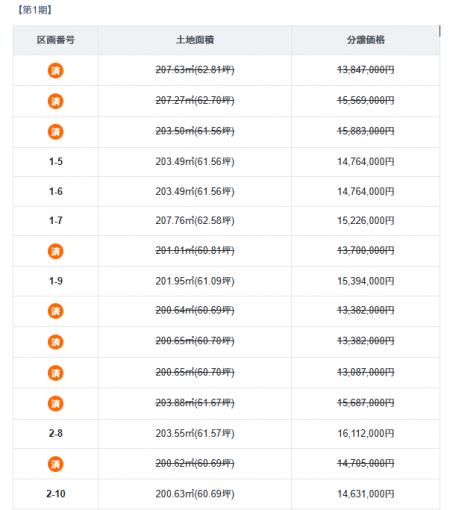Viewport: 450px width, 510px height.
Task: Select lot number 1-7
Action: point(56,220)
